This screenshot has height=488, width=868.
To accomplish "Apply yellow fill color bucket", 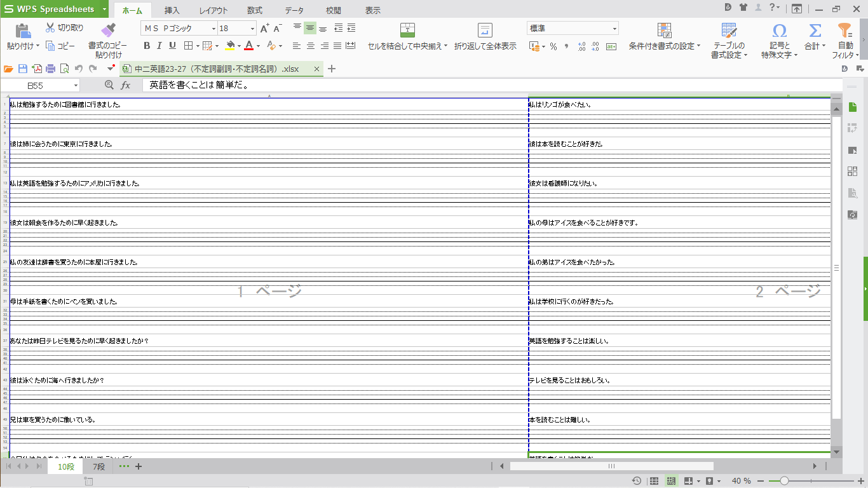I will click(231, 46).
